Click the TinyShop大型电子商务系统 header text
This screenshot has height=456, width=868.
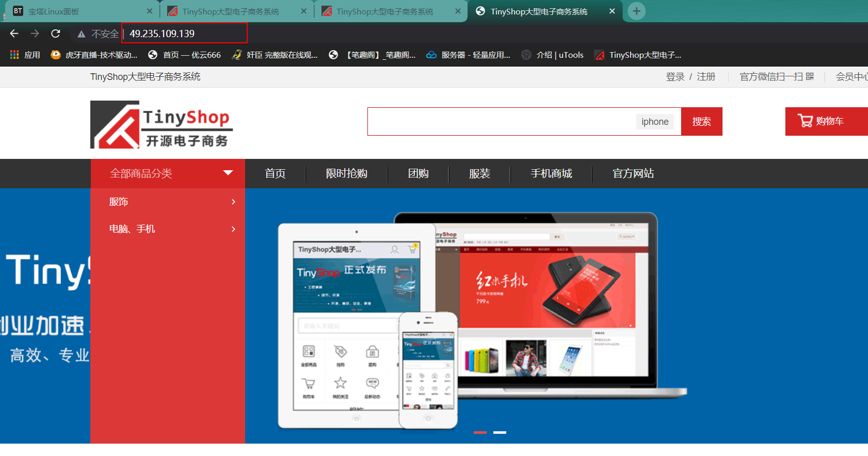click(x=145, y=77)
